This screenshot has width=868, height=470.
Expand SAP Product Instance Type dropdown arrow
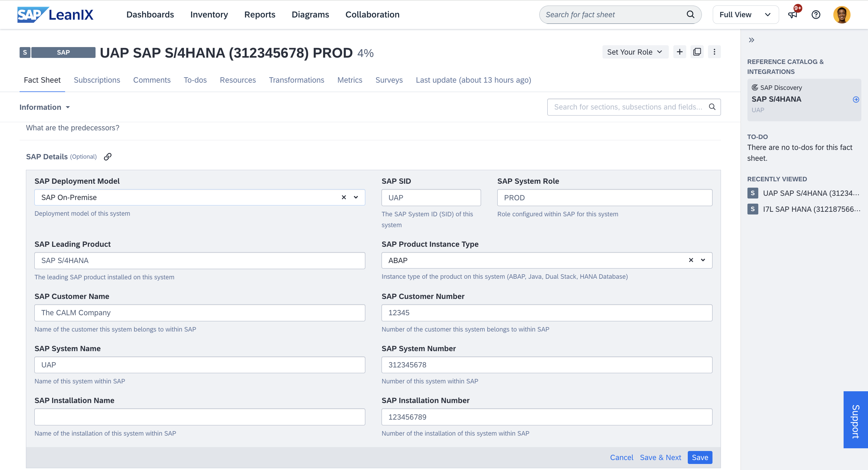(703, 260)
